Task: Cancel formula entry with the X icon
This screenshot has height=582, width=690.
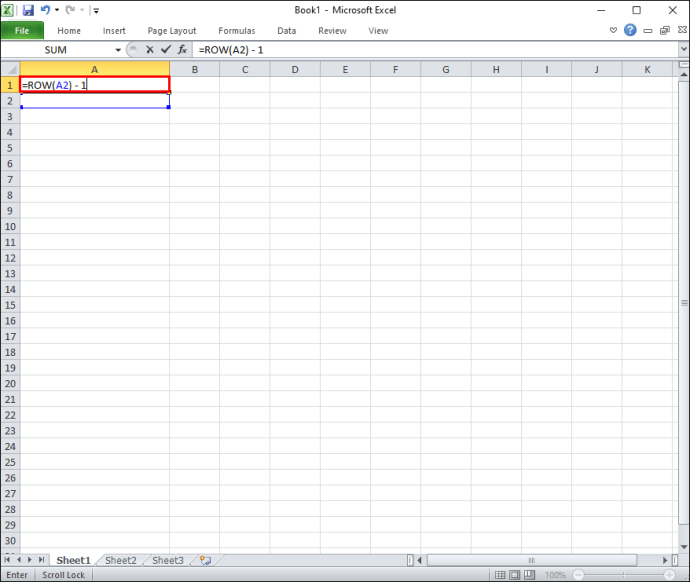Action: [x=150, y=50]
